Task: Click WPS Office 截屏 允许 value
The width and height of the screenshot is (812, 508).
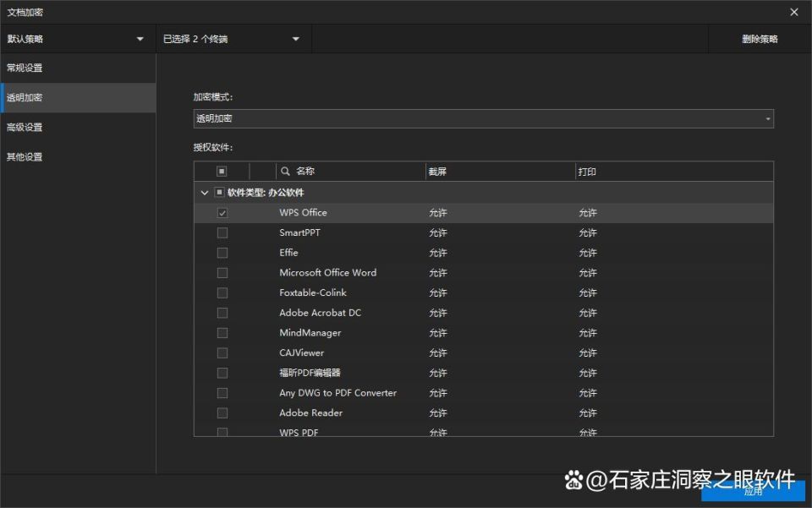Action: click(x=437, y=213)
